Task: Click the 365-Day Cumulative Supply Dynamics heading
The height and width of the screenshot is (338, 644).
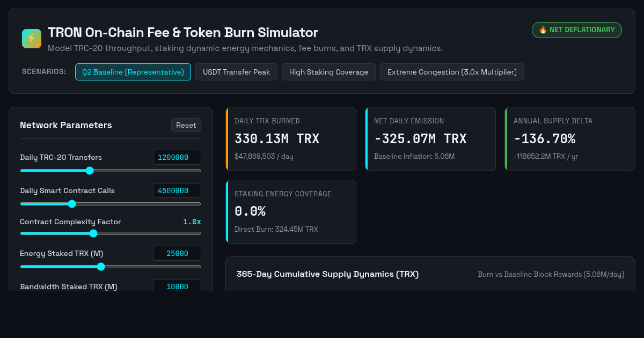Action: click(328, 274)
